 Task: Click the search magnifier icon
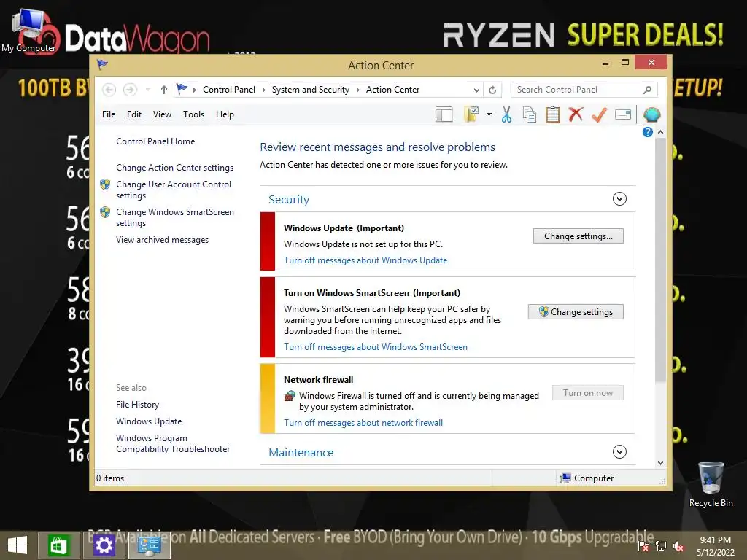click(647, 90)
